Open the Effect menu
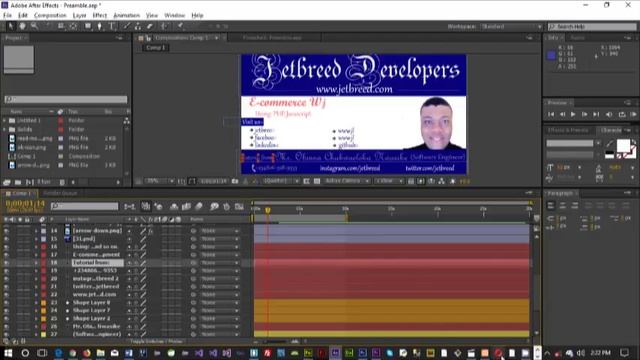 [100, 16]
